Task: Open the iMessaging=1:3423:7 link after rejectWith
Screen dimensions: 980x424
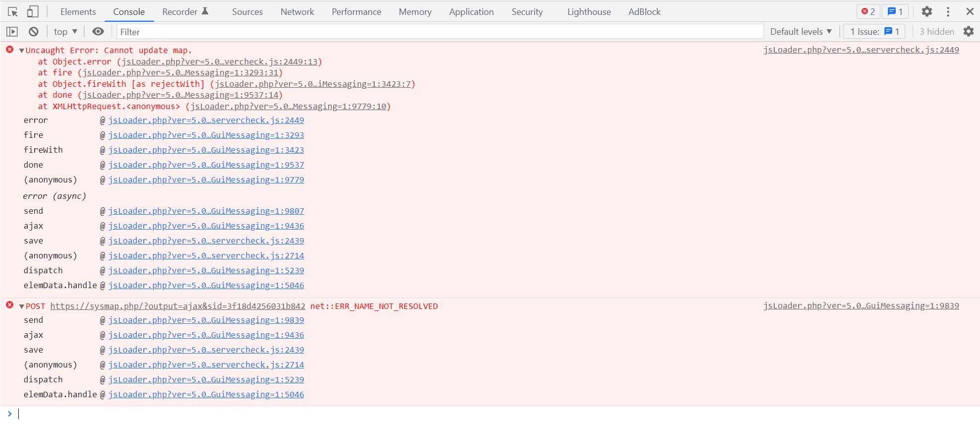Action: click(x=313, y=84)
